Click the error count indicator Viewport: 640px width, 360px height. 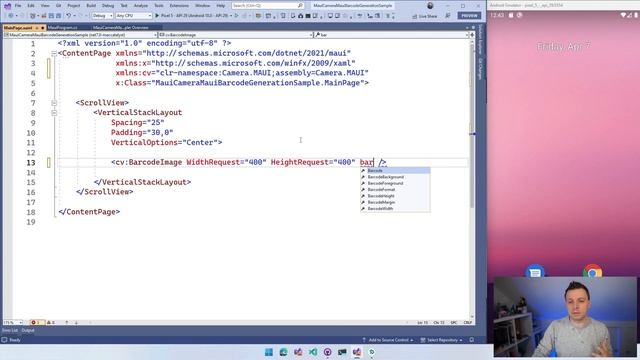click(x=37, y=322)
